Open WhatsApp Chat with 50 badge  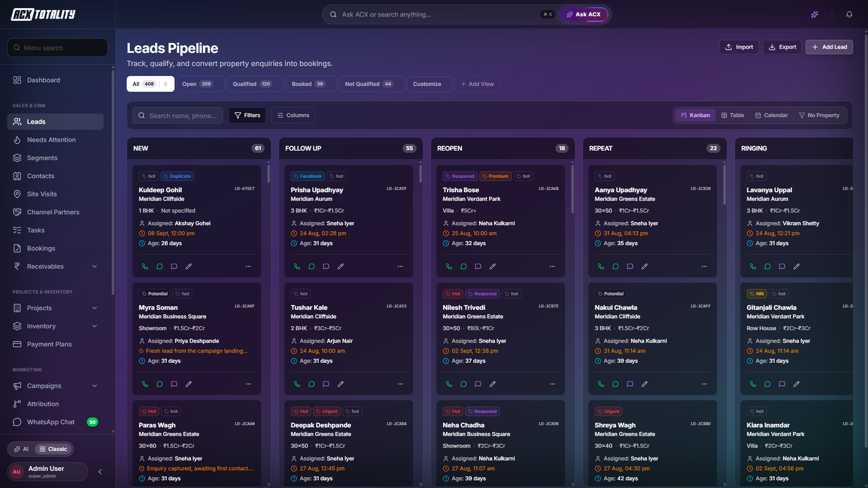pyautogui.click(x=55, y=422)
